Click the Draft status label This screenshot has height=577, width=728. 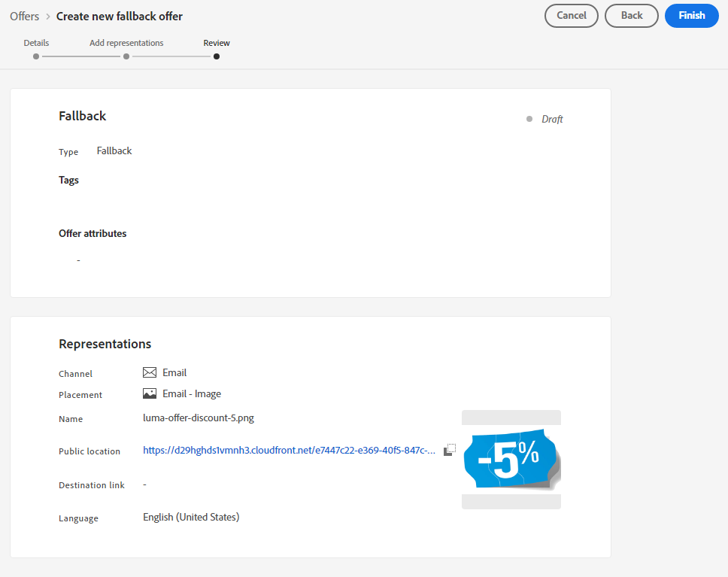click(552, 120)
